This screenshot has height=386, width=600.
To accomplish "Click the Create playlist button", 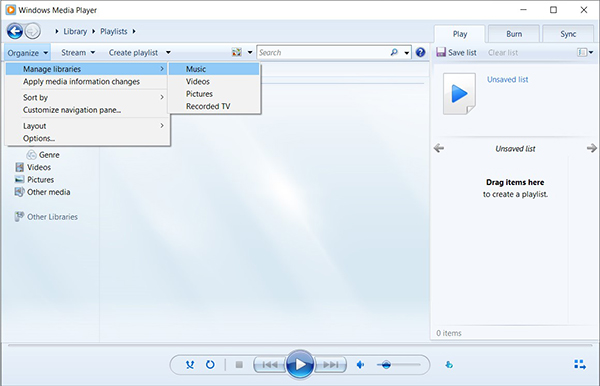I will click(x=133, y=52).
